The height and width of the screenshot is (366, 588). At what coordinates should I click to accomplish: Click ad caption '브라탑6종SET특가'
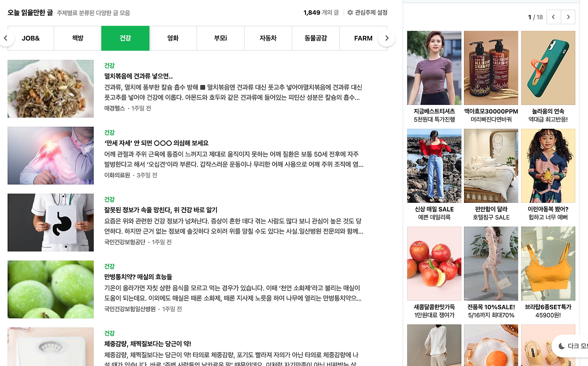548,307
